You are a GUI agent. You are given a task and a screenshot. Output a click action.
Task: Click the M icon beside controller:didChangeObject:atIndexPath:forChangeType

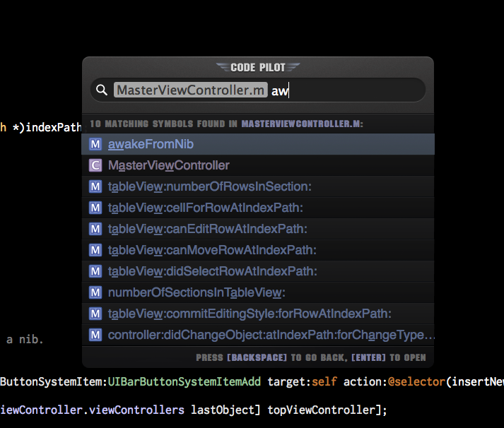click(x=95, y=335)
